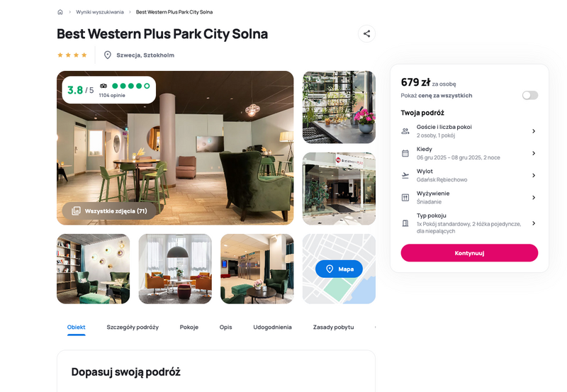Viewport: 567px width, 392px height.
Task: Click the TripAdvisor owl rating icon
Action: pos(103,86)
